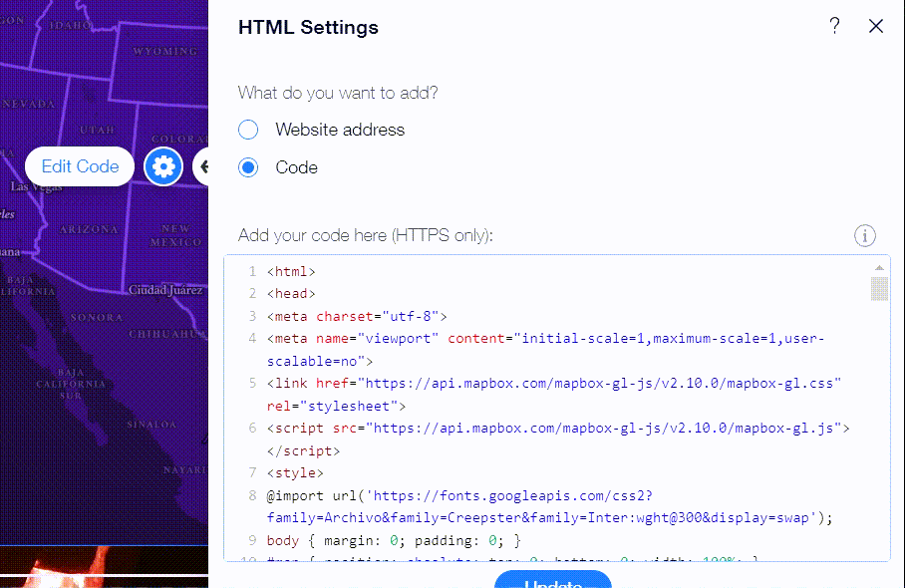Viewport: 905px width, 588px height.
Task: Click the mapbox-gl.css link href line
Action: [x=554, y=383]
